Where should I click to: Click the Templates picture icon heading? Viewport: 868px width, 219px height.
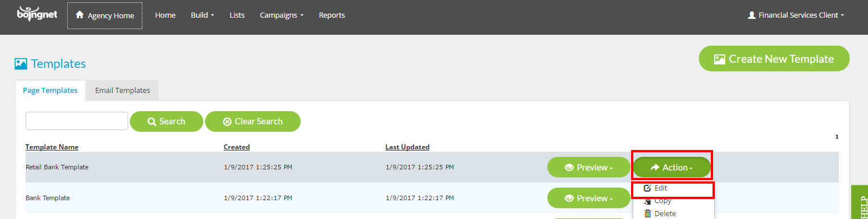pos(21,63)
